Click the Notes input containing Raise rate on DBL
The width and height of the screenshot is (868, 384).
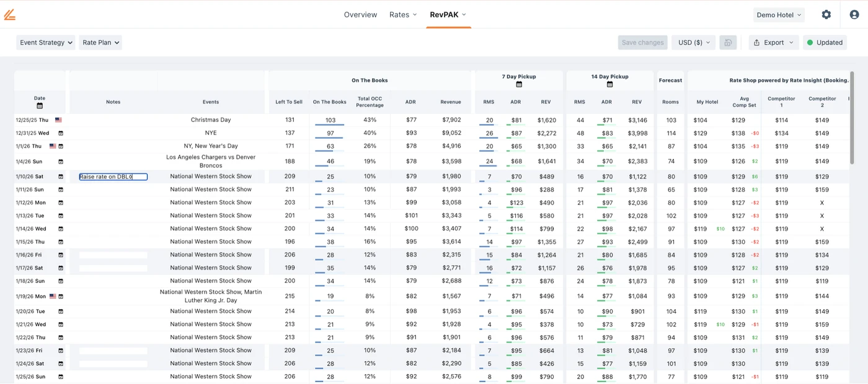click(x=112, y=176)
